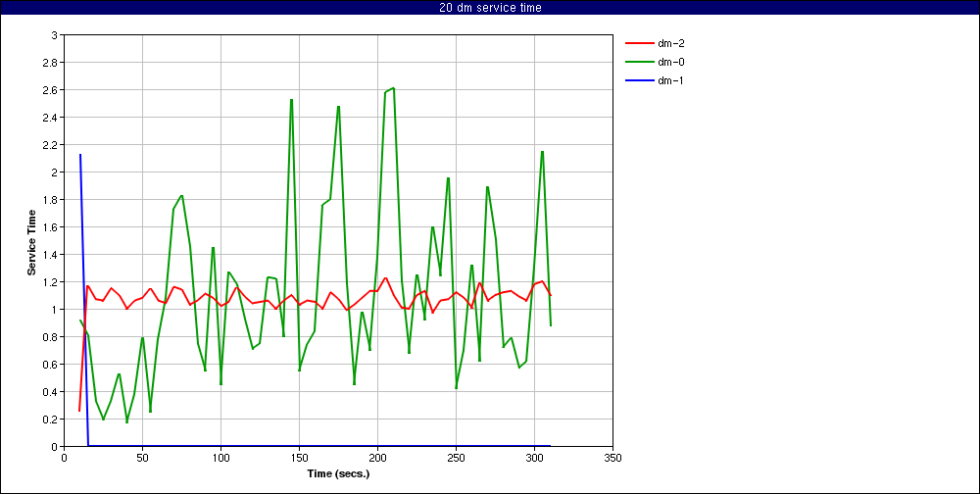Click the y-axis tick label 2.6

(51, 90)
